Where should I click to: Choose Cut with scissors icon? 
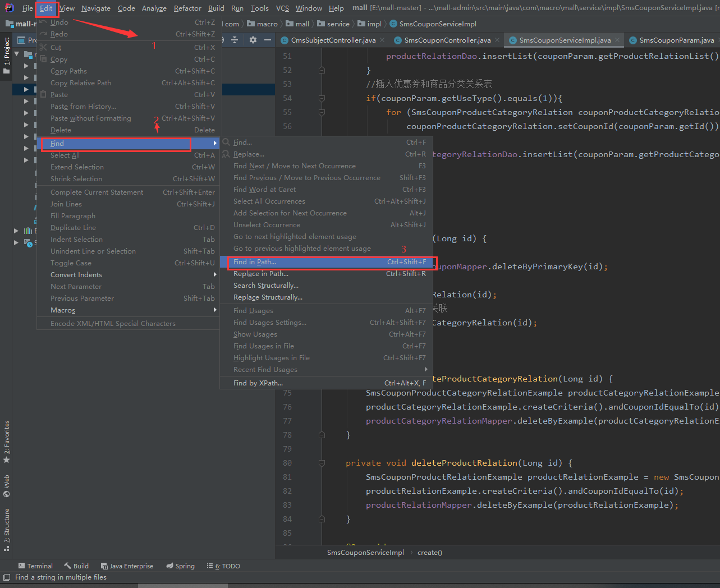128,48
